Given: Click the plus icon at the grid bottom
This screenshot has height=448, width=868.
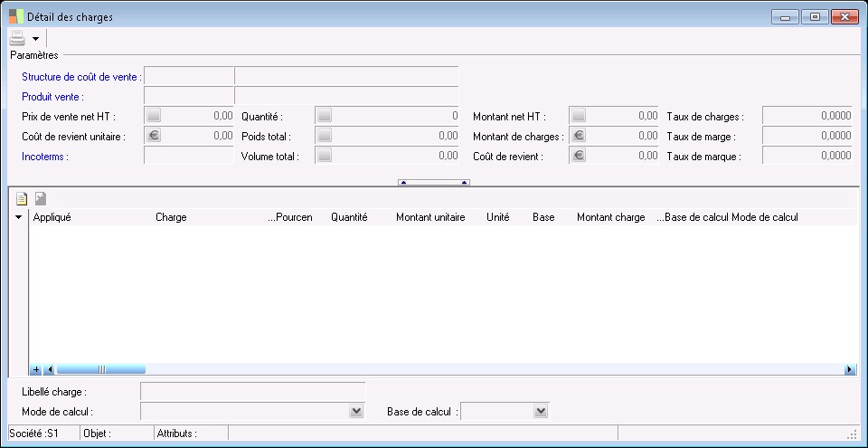Looking at the screenshot, I should (x=36, y=369).
